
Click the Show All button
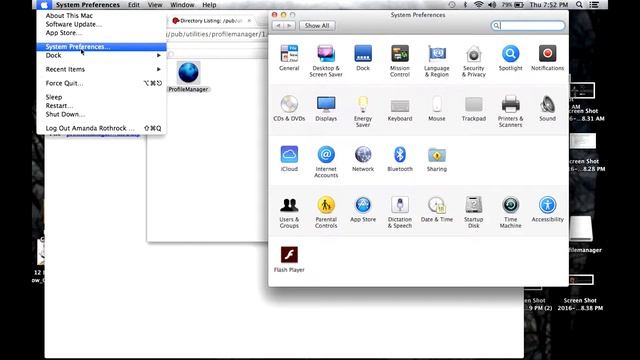coord(317,25)
